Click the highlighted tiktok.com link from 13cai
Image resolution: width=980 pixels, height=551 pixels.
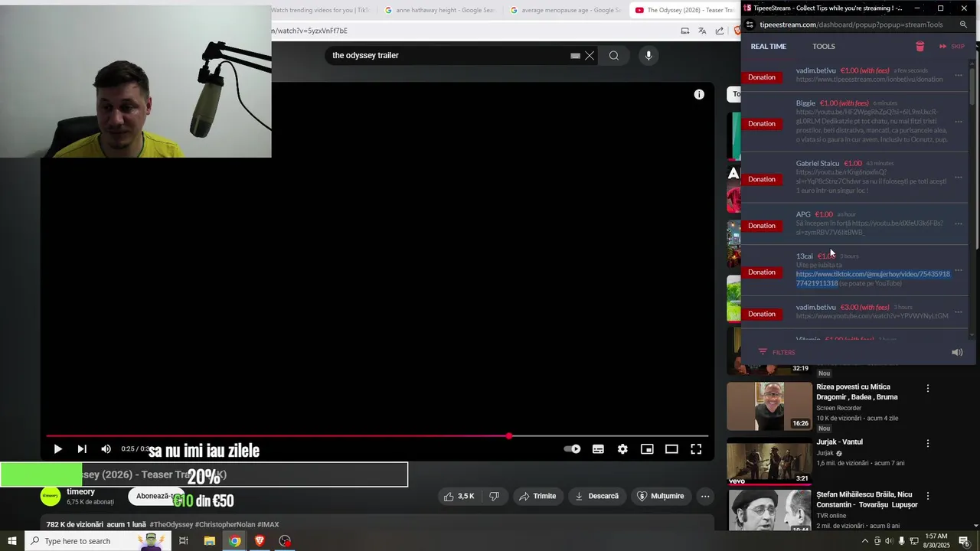tap(873, 279)
